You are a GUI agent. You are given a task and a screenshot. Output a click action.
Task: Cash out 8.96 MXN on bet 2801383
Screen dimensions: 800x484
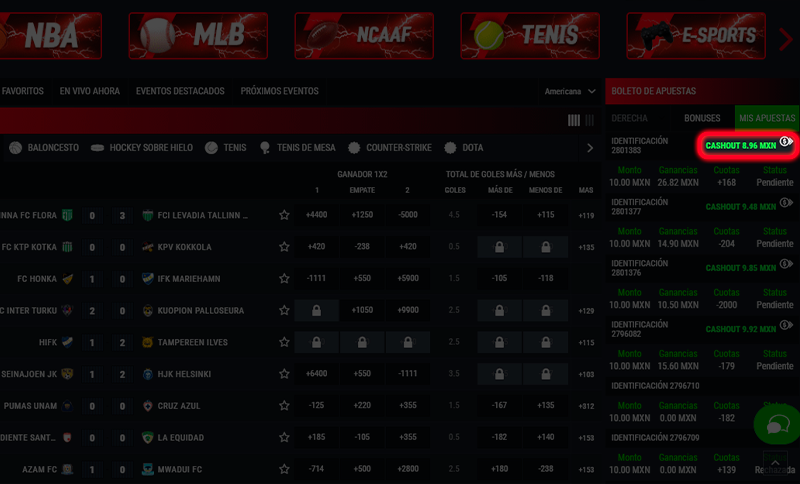coord(740,145)
